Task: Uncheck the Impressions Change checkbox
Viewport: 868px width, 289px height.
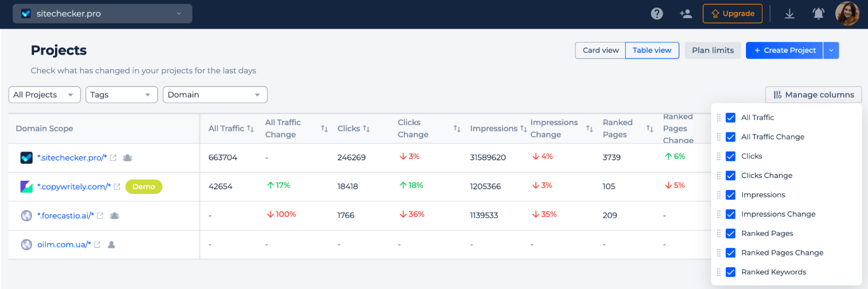Action: pos(730,214)
